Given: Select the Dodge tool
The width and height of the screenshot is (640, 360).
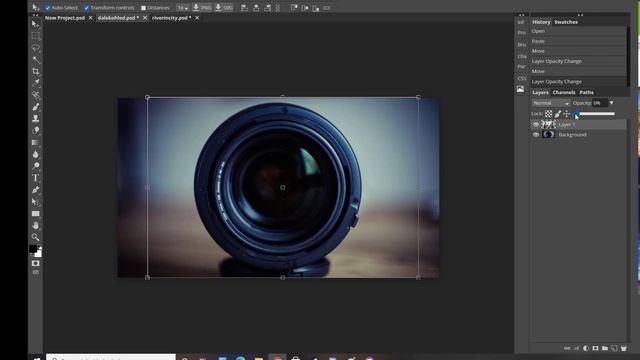Looking at the screenshot, I should [x=36, y=166].
